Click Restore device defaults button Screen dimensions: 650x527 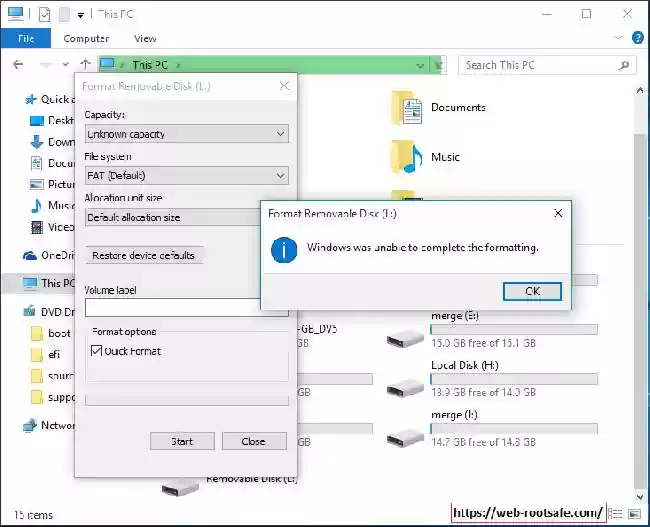point(143,255)
